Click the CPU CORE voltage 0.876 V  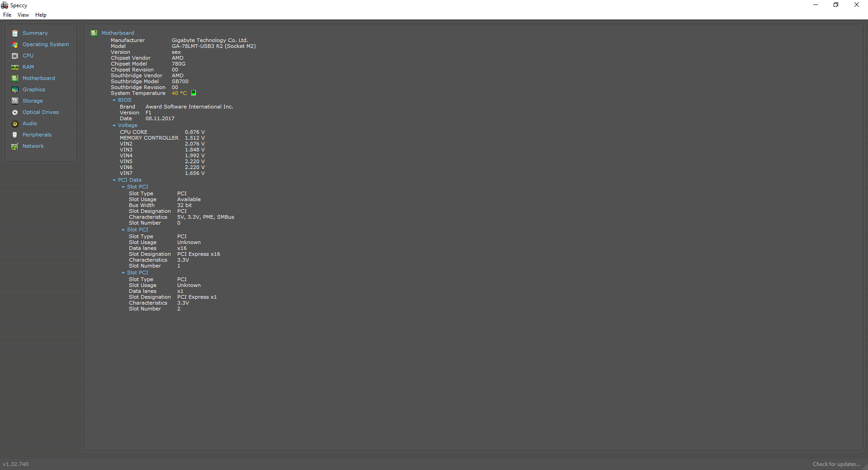195,132
